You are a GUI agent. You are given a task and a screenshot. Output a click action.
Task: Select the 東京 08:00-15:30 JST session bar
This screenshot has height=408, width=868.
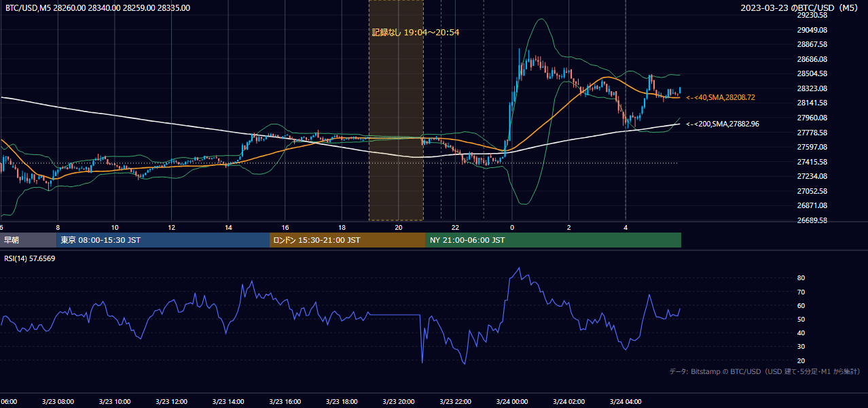click(163, 240)
